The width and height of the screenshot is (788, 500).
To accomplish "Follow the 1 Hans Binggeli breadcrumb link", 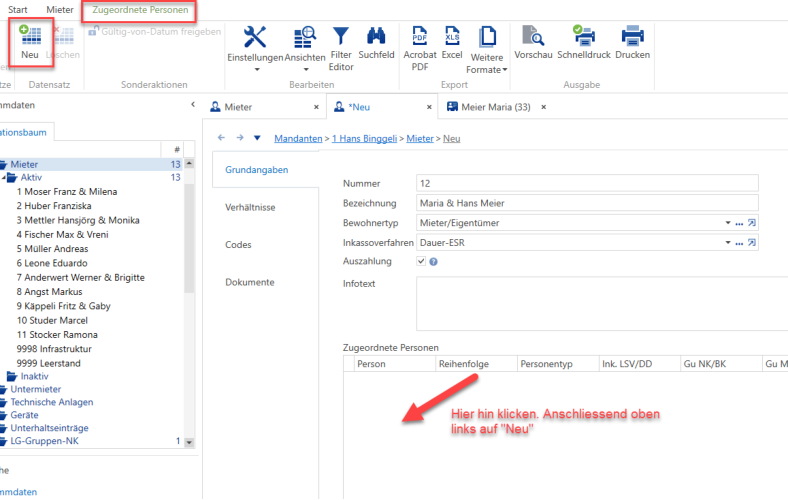I will 364,139.
